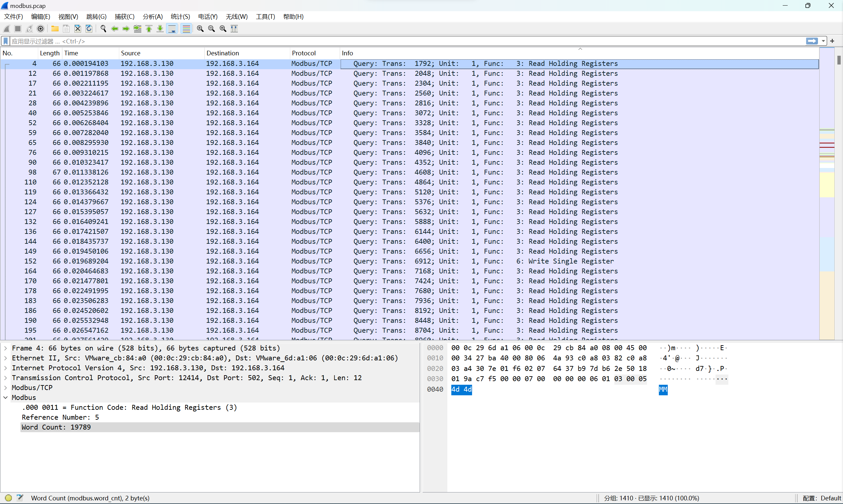Expand the Frame 4 tree node
The height and width of the screenshot is (504, 843).
[x=5, y=348]
